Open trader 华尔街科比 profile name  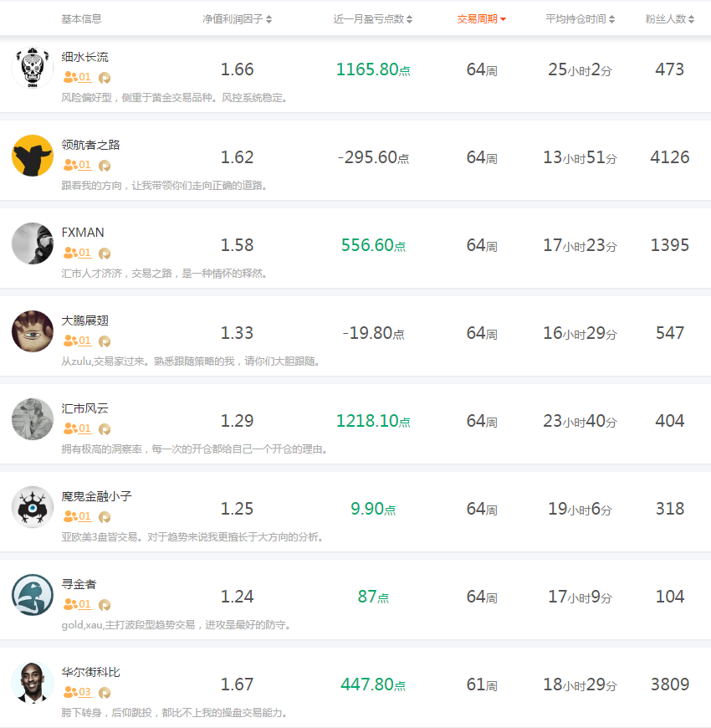point(91,672)
